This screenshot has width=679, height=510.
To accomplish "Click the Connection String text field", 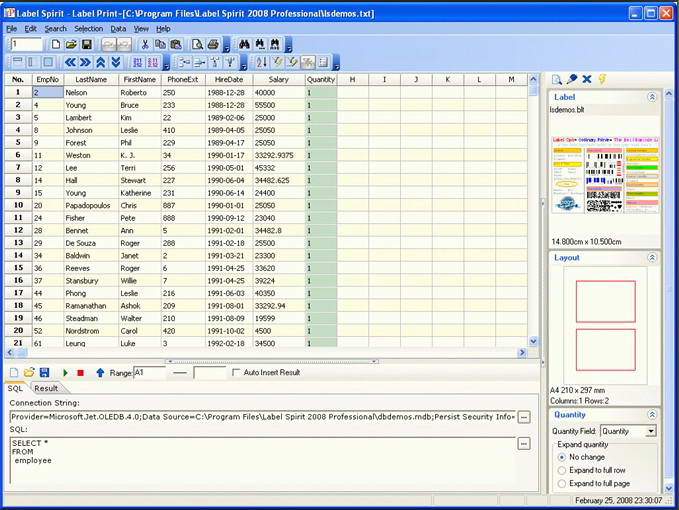I will (262, 417).
